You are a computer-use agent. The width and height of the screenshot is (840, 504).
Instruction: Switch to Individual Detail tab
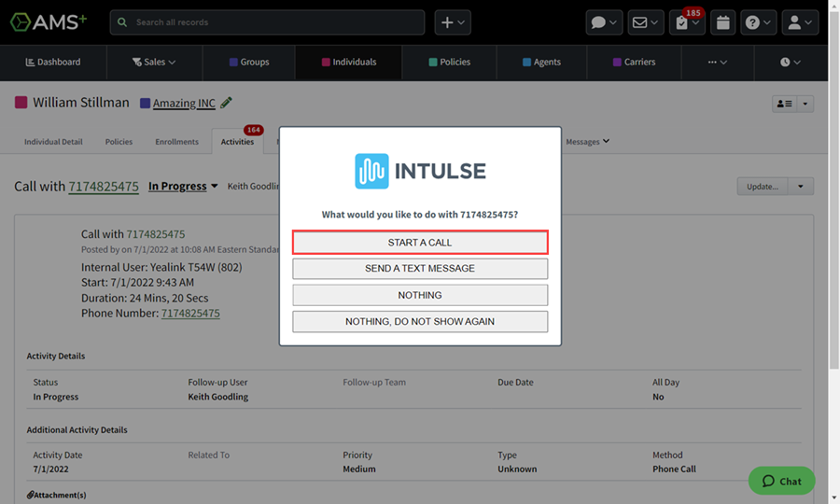tap(53, 142)
